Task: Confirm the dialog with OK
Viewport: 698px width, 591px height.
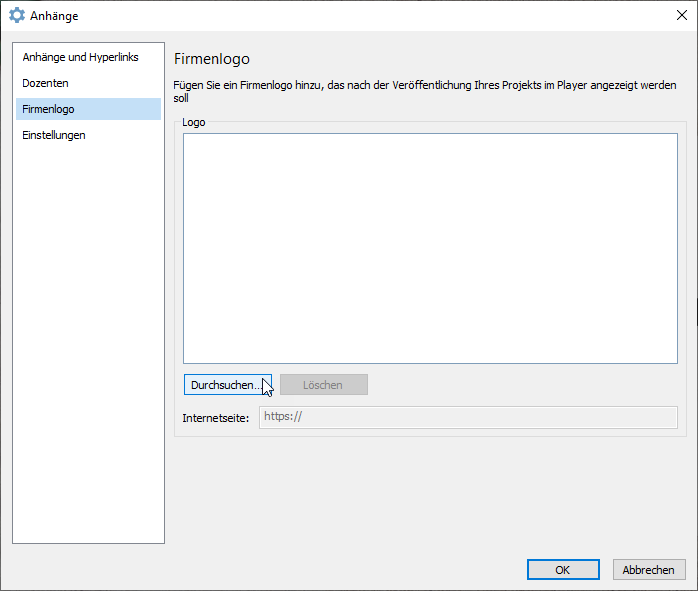Action: tap(562, 570)
